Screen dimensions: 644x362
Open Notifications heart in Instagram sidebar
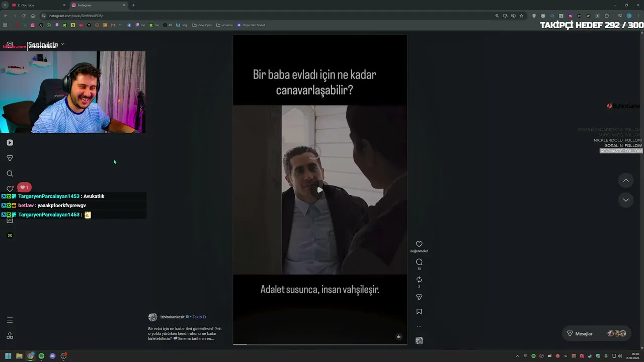[x=10, y=189]
